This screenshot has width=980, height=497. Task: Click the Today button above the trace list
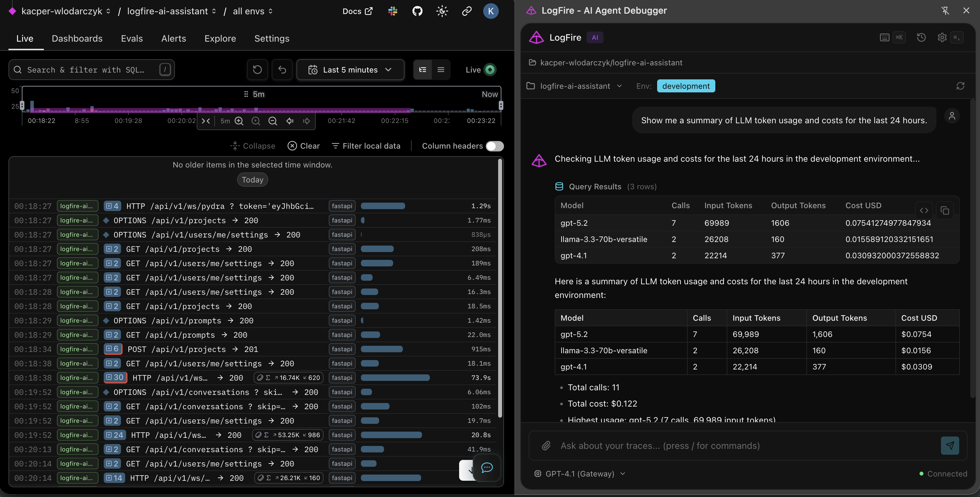pyautogui.click(x=252, y=180)
